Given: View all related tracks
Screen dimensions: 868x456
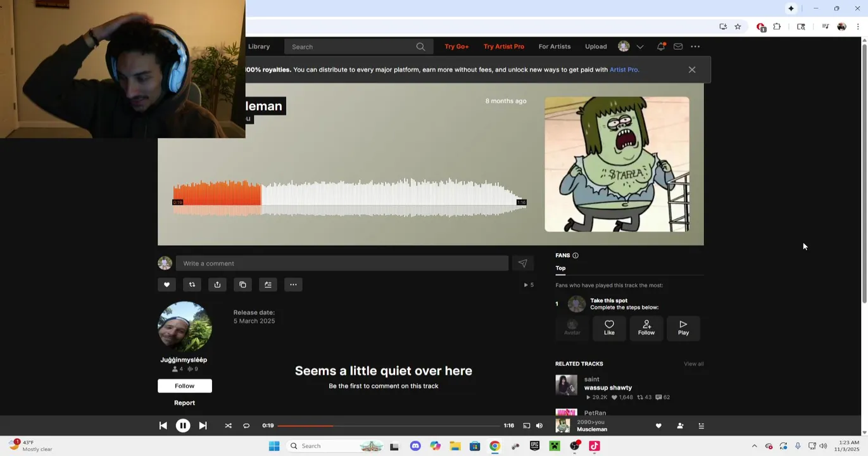Looking at the screenshot, I should click(693, 364).
